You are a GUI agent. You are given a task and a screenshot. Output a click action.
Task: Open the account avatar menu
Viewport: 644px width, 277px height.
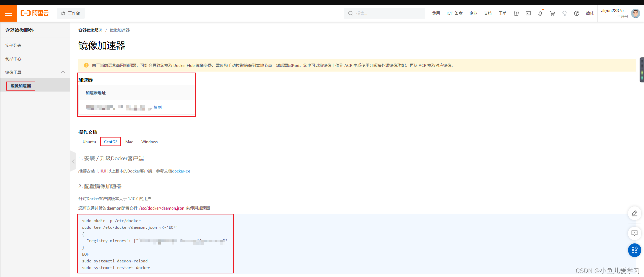pos(635,13)
